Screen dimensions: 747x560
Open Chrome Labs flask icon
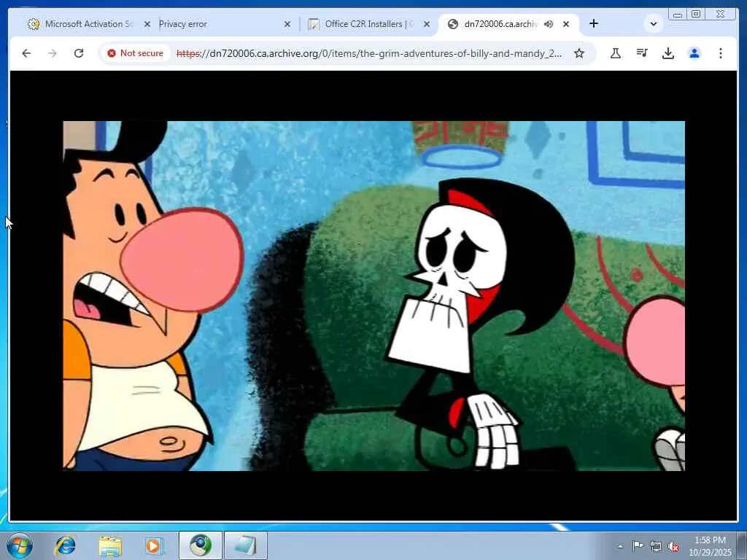616,53
